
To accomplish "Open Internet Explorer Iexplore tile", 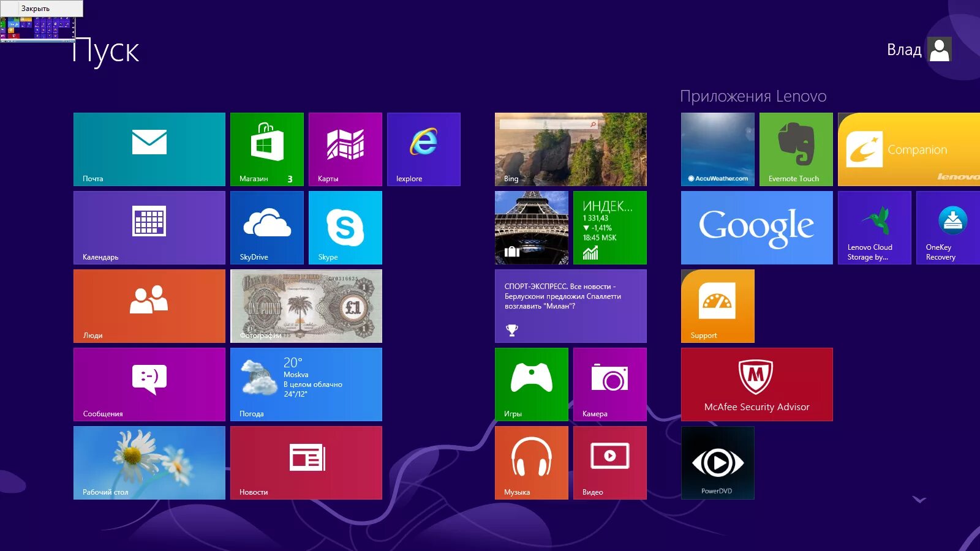I will pyautogui.click(x=424, y=149).
